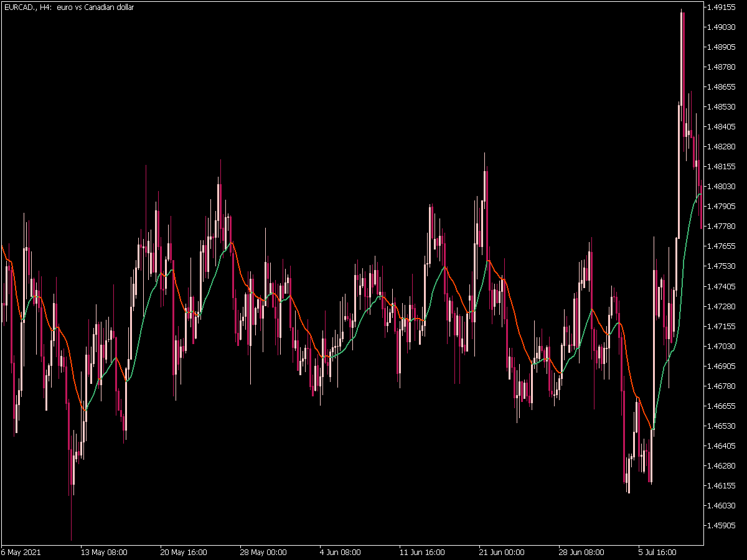The width and height of the screenshot is (747, 560).
Task: Click price label 1.47655
Action: [722, 246]
